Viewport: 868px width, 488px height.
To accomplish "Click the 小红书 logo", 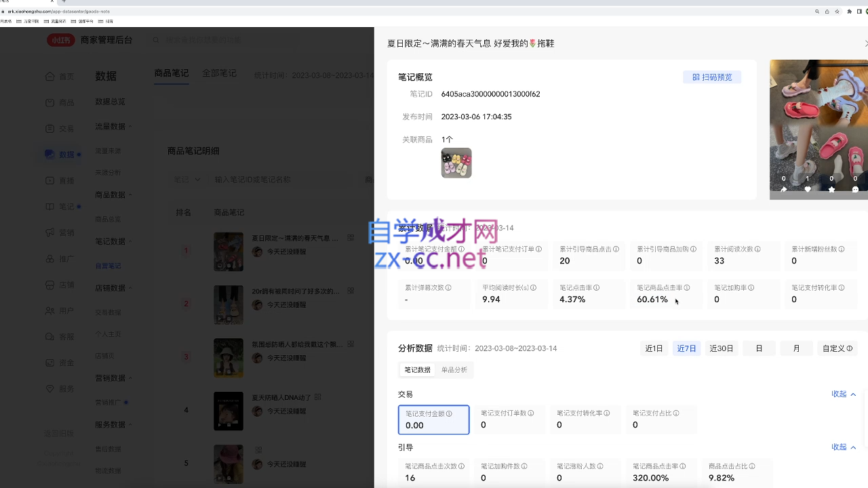I will coord(61,40).
